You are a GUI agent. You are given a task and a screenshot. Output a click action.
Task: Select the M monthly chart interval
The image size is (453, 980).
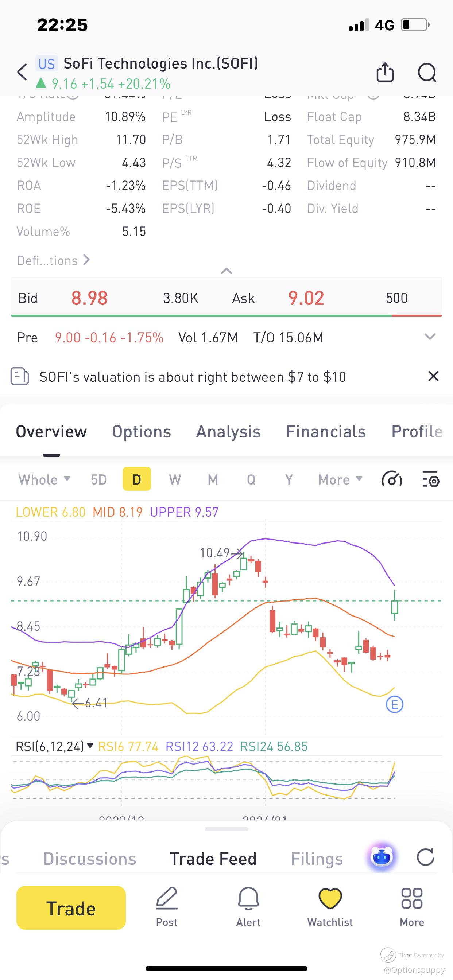coord(213,479)
